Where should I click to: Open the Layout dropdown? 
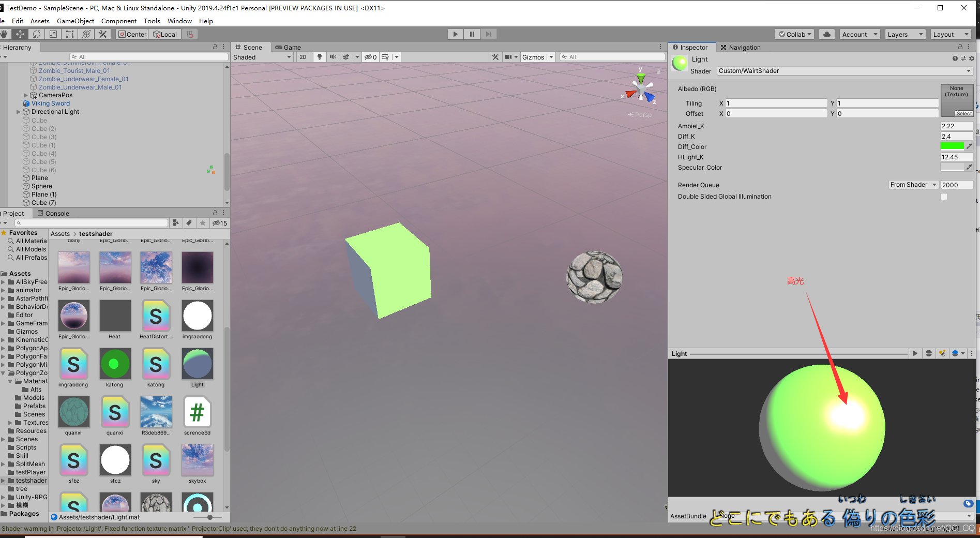[951, 34]
